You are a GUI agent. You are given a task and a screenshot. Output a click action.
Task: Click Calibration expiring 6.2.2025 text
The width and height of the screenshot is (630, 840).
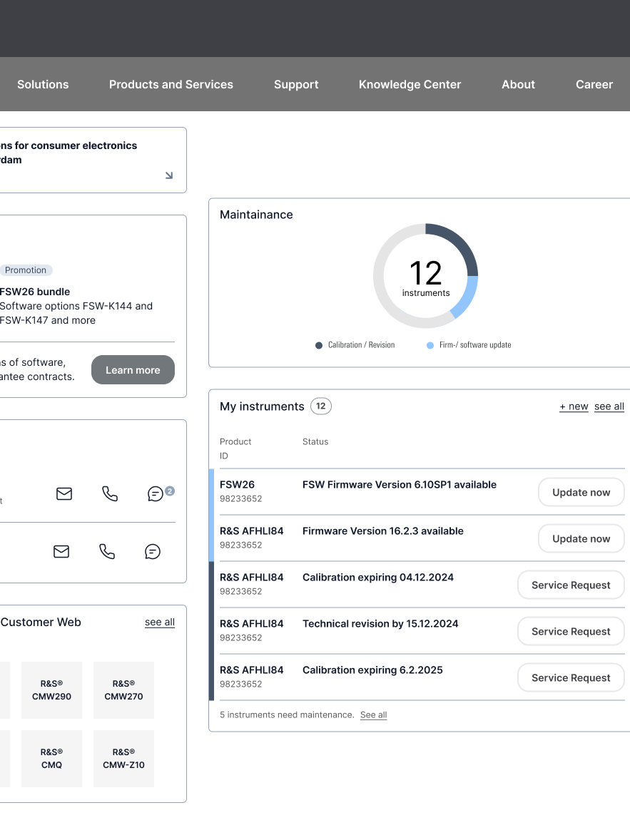[x=372, y=670]
